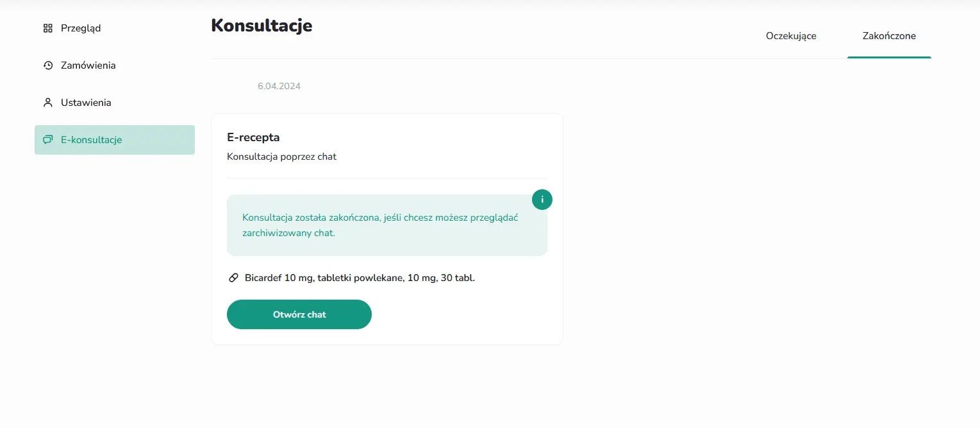Open Ustawienia from the sidebar menu
Screen dimensions: 980x428
86,103
